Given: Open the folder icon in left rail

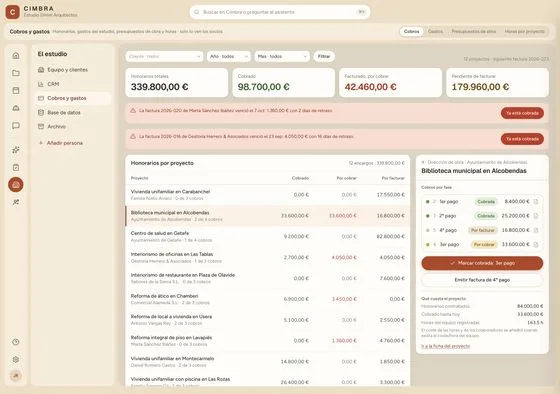Looking at the screenshot, I should (x=16, y=73).
